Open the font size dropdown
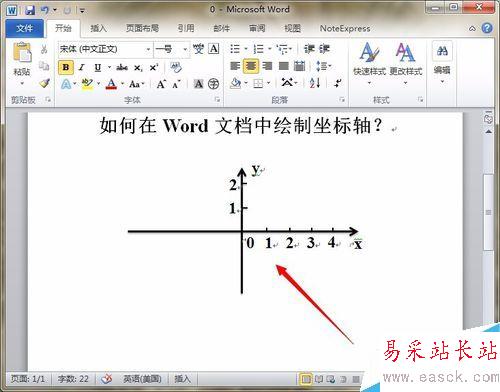This screenshot has height=392, width=500. pos(185,49)
